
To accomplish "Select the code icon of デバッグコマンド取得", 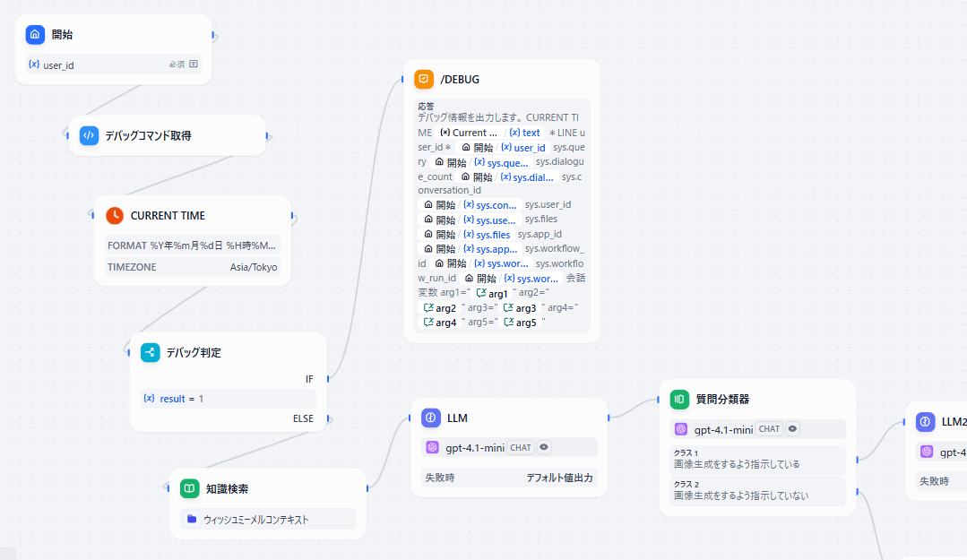I will tap(90, 135).
